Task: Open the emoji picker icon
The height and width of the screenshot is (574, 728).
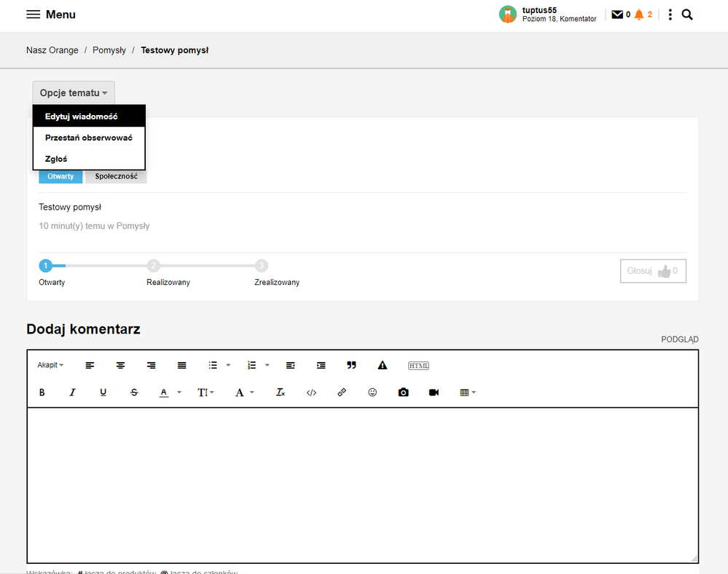Action: [372, 393]
